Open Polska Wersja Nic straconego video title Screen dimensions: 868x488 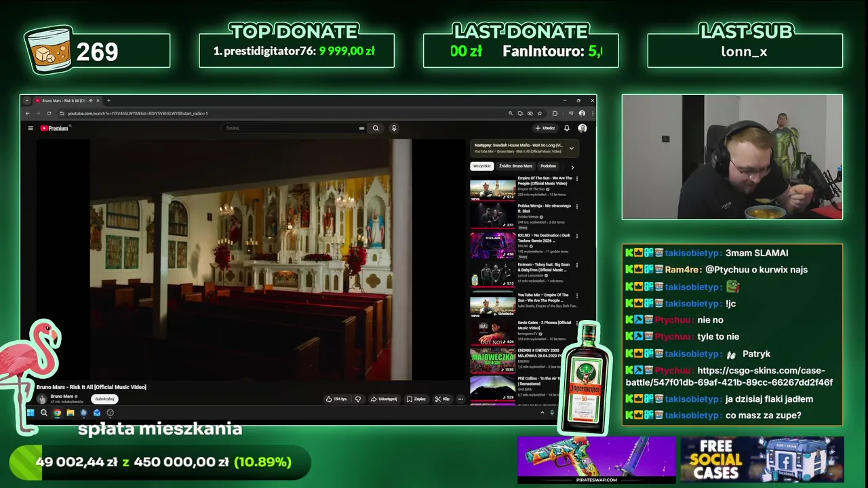545,208
